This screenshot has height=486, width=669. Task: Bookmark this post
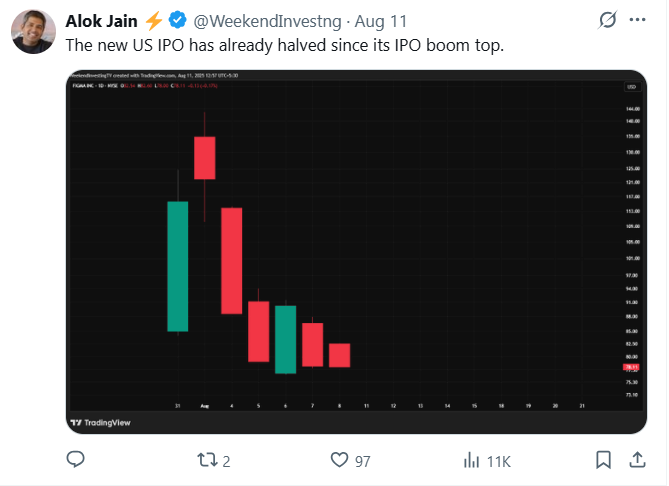[603, 460]
